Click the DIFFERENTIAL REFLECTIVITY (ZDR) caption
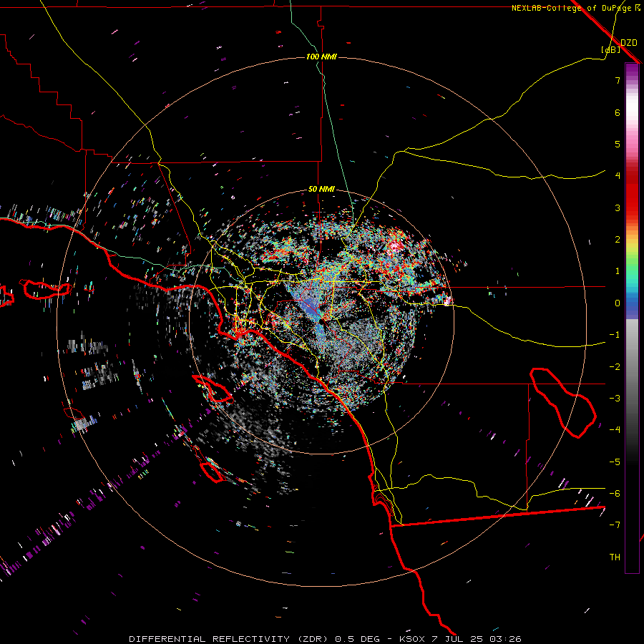Screen dimensions: 644x644 point(230,639)
